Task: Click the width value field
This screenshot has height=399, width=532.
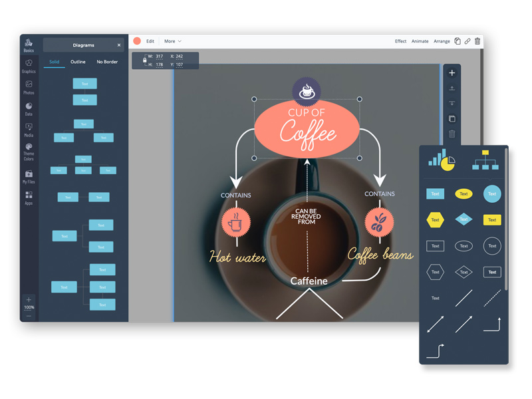Action: 159,57
